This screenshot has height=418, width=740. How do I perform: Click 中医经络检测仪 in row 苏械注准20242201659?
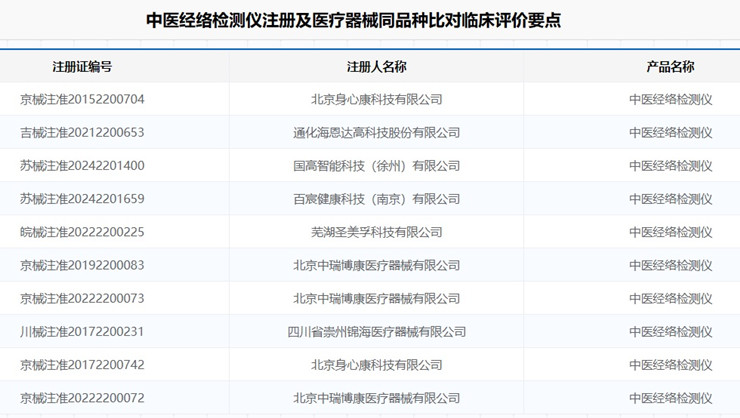(671, 199)
